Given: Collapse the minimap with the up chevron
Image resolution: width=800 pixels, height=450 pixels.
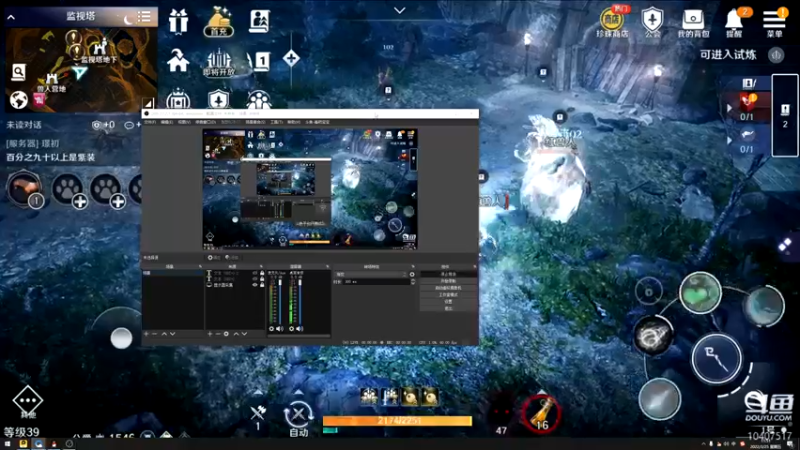Looking at the screenshot, I should 11,17.
